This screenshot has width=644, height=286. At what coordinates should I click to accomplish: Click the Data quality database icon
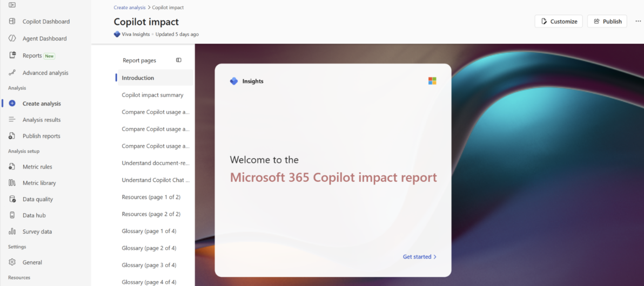(x=12, y=199)
